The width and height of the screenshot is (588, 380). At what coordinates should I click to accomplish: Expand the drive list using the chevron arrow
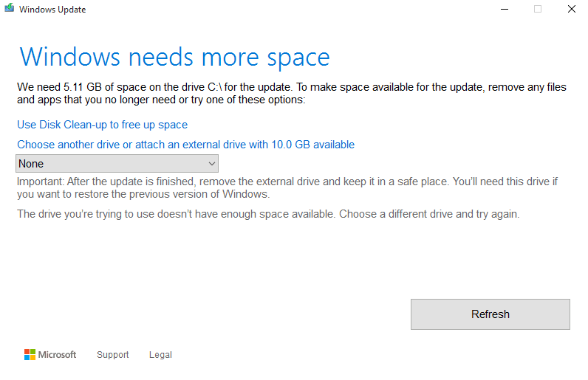click(x=212, y=164)
